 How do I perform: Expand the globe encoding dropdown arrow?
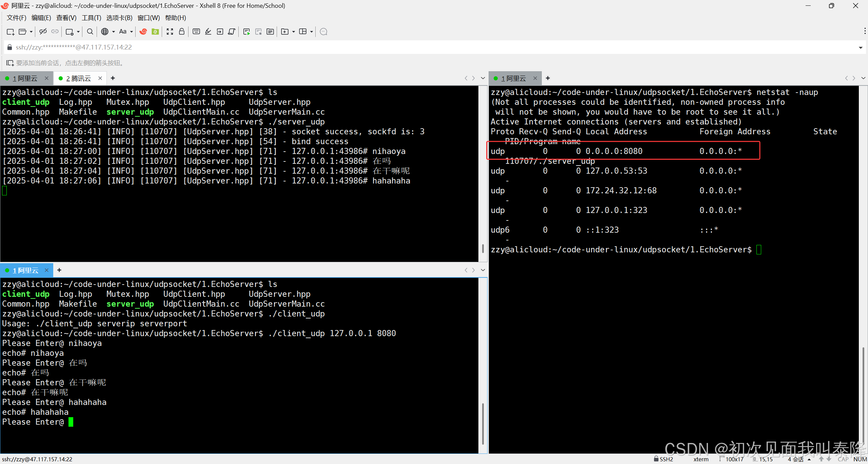(114, 32)
